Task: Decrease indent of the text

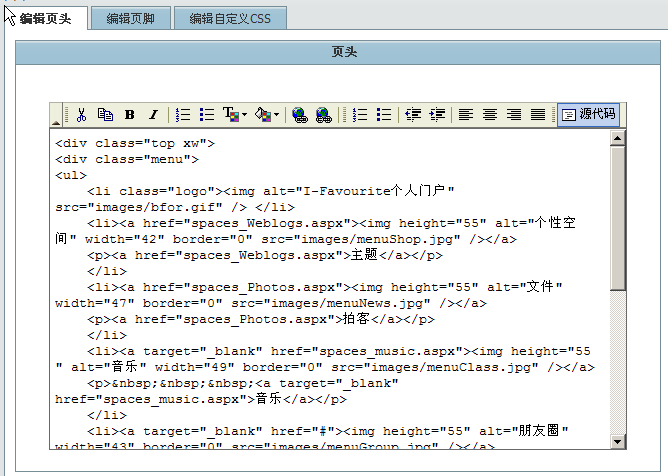Action: tap(413, 115)
